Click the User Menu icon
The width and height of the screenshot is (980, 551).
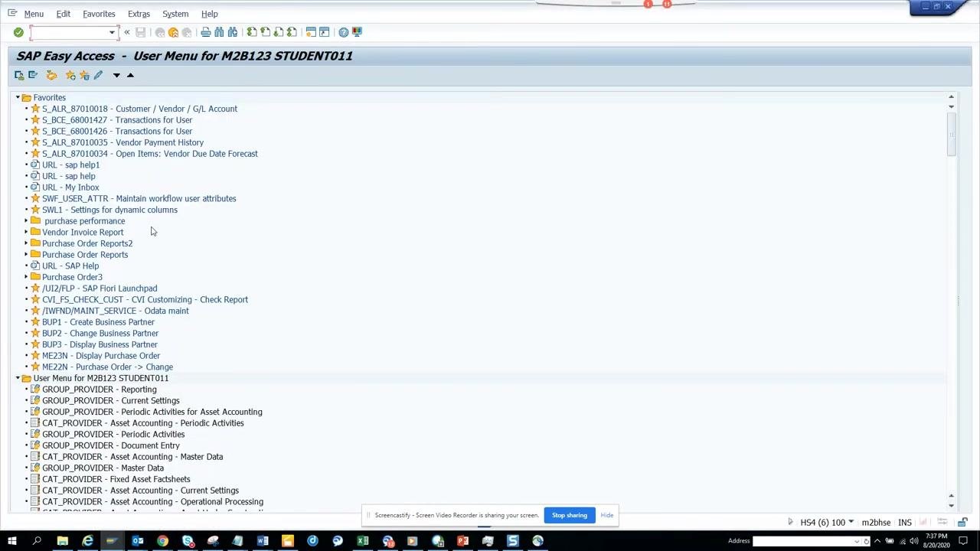[19, 75]
